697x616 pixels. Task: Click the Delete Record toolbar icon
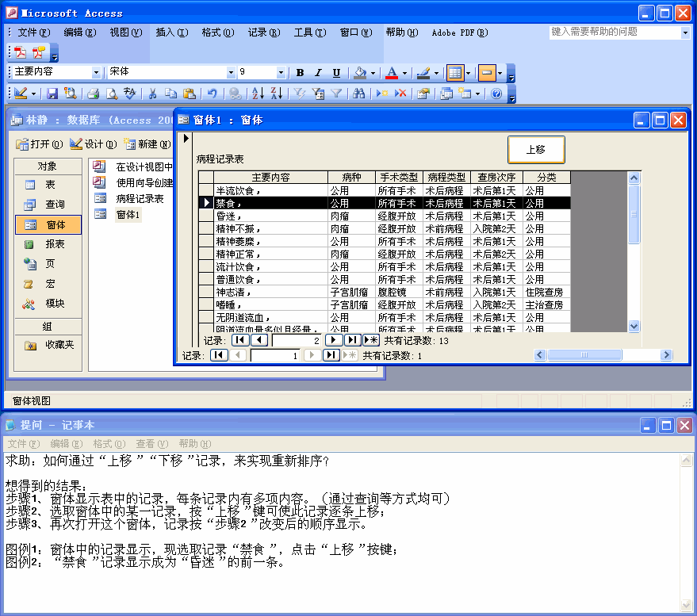[400, 94]
